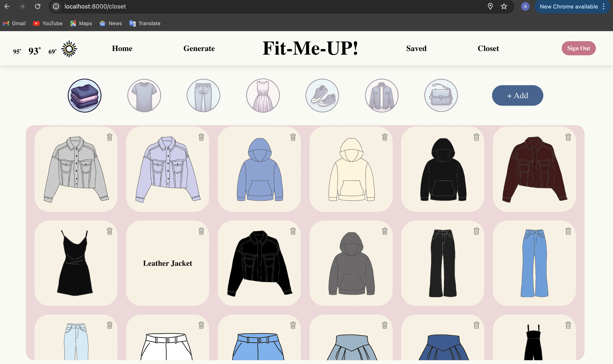Delete the blue flared jeans item
The width and height of the screenshot is (613, 364).
pos(568,231)
